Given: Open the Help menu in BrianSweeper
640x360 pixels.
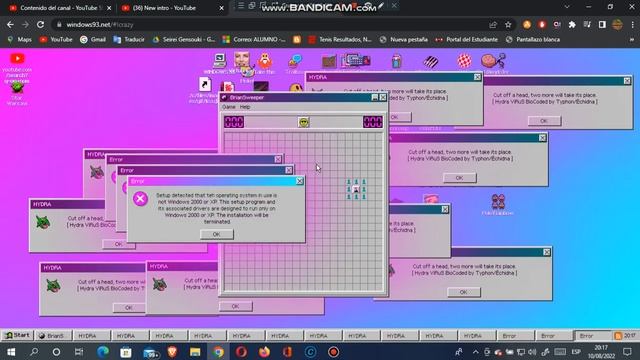Looking at the screenshot, I should point(245,107).
